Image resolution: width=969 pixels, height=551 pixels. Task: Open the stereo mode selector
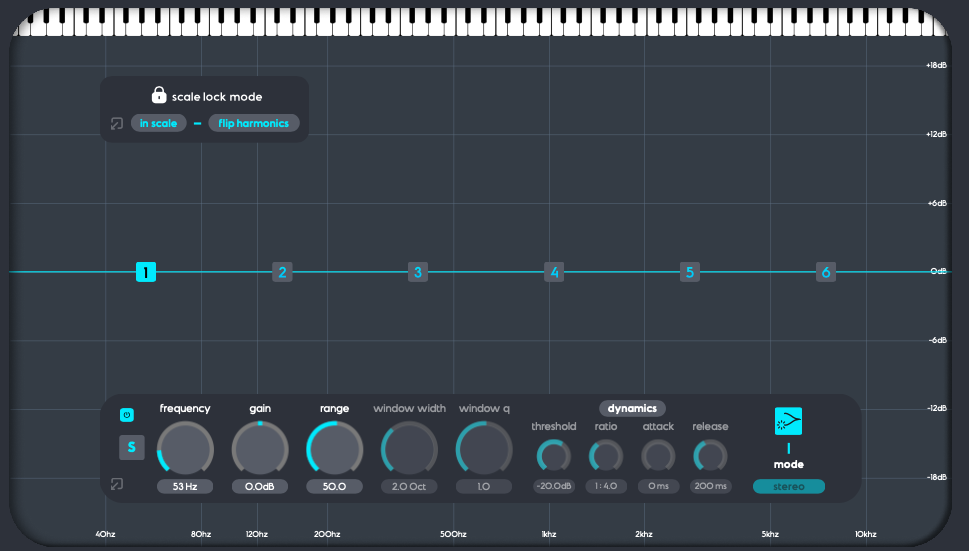[x=789, y=486]
